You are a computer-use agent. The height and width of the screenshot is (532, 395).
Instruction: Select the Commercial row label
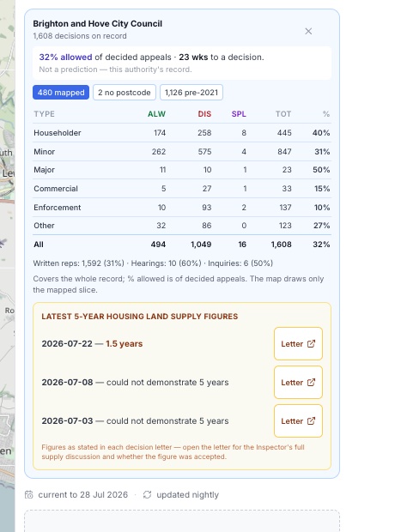click(56, 189)
